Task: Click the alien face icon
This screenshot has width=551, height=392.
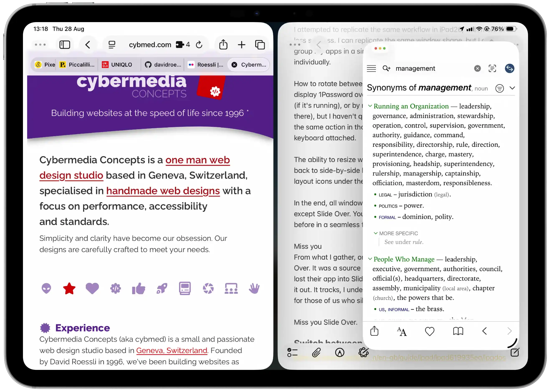Action: [x=46, y=288]
